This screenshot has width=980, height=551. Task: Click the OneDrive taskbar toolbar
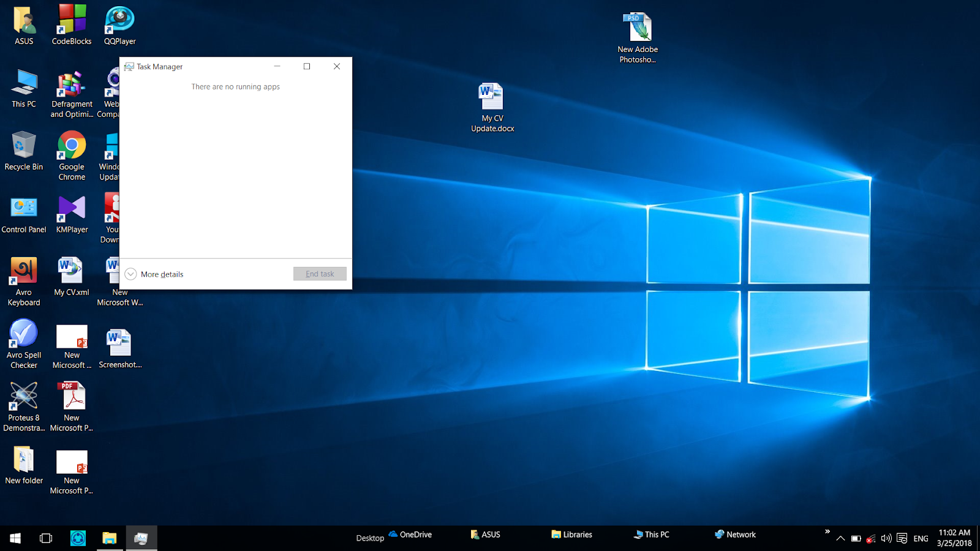point(409,534)
